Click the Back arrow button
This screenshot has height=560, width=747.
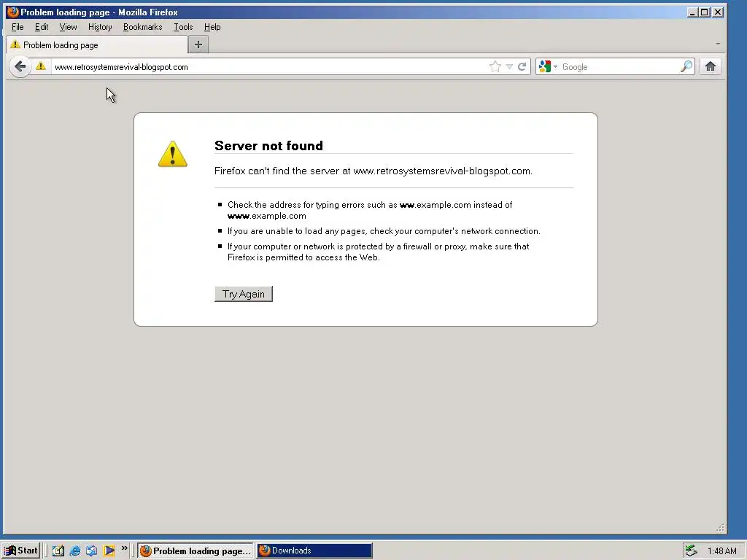[20, 66]
